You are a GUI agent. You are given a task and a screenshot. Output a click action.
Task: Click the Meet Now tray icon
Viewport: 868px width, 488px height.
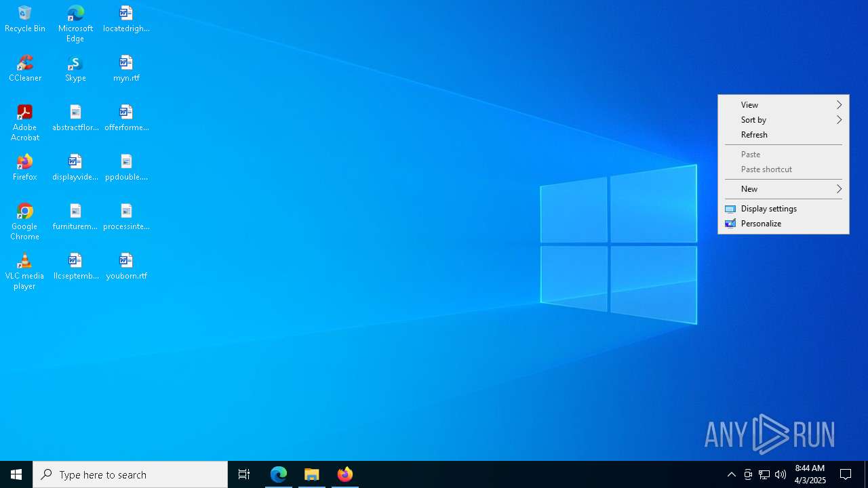[x=748, y=474]
